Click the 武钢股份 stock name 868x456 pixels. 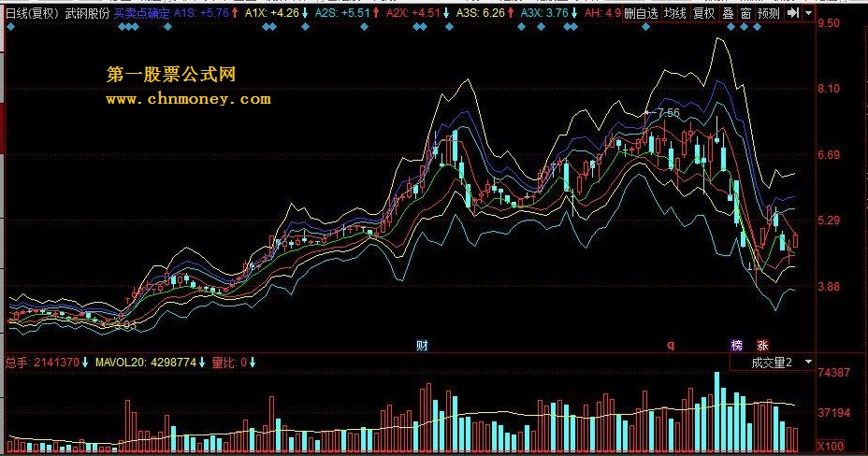(x=88, y=13)
